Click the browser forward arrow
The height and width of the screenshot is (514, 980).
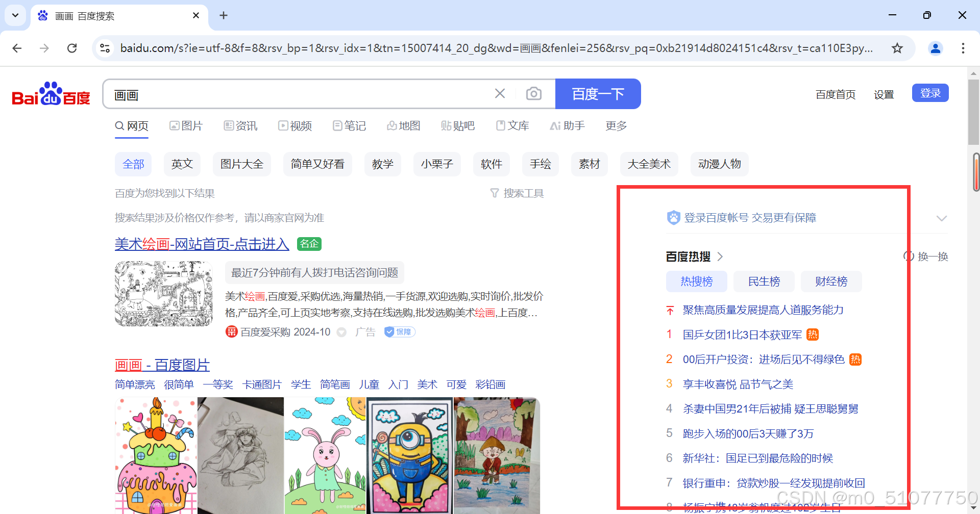point(44,48)
